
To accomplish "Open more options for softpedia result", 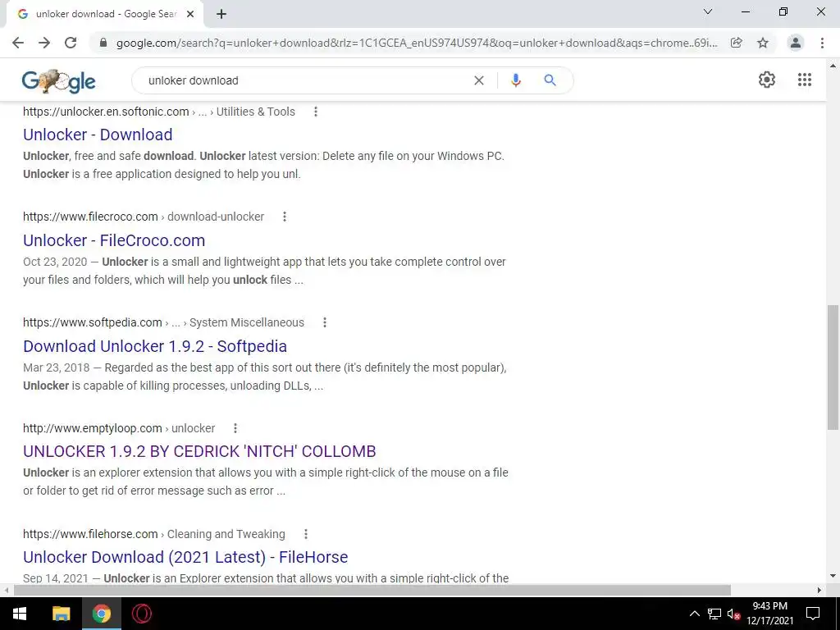I will pos(325,322).
